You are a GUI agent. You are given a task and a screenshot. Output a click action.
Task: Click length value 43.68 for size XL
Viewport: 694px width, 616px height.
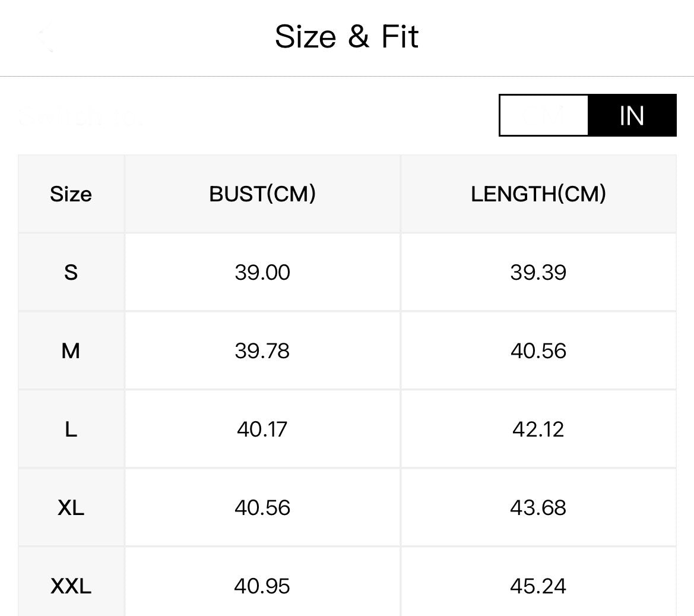click(x=538, y=508)
